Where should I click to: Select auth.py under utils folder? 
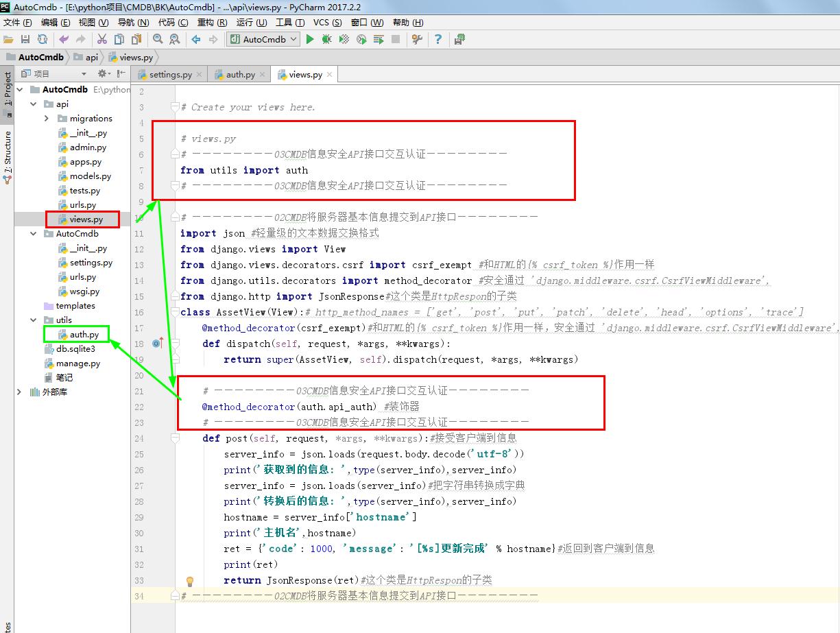tap(84, 335)
